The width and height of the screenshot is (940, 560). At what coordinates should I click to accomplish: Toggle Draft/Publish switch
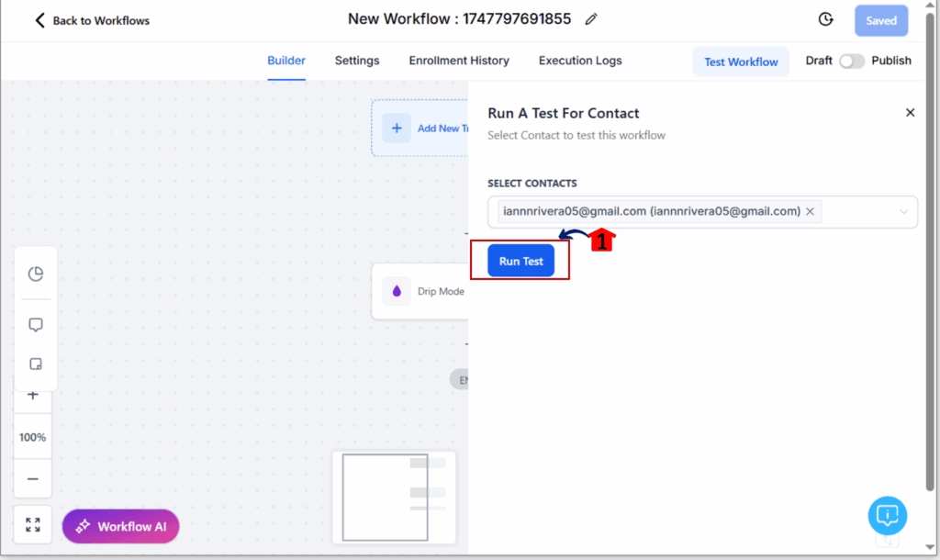[851, 62]
